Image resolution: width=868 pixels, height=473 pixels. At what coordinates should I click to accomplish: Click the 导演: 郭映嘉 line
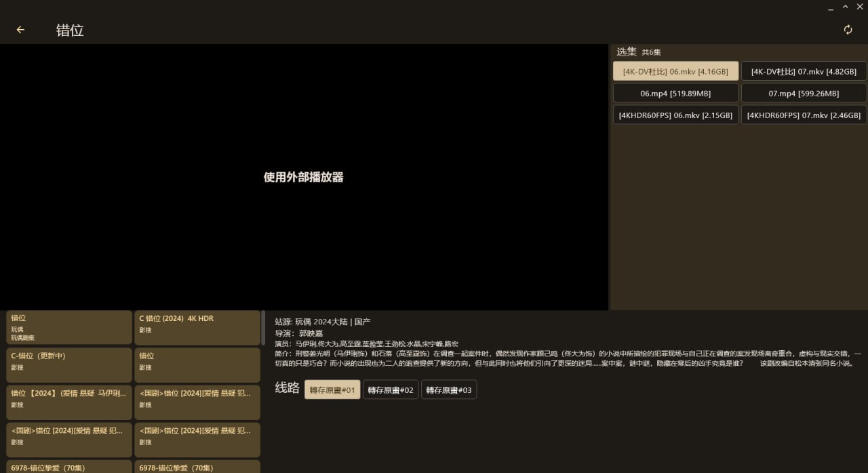299,333
